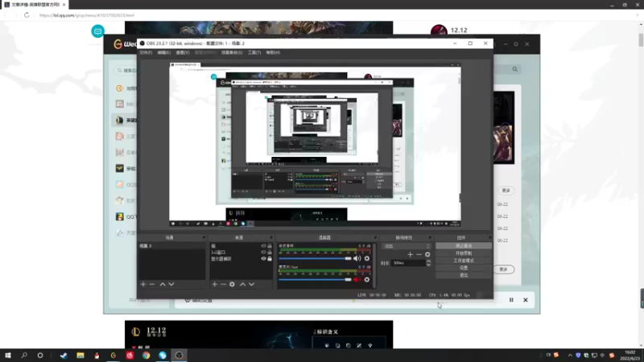Toggle the lock on the lol窗口 source
This screenshot has height=362, width=644.
coord(270,253)
